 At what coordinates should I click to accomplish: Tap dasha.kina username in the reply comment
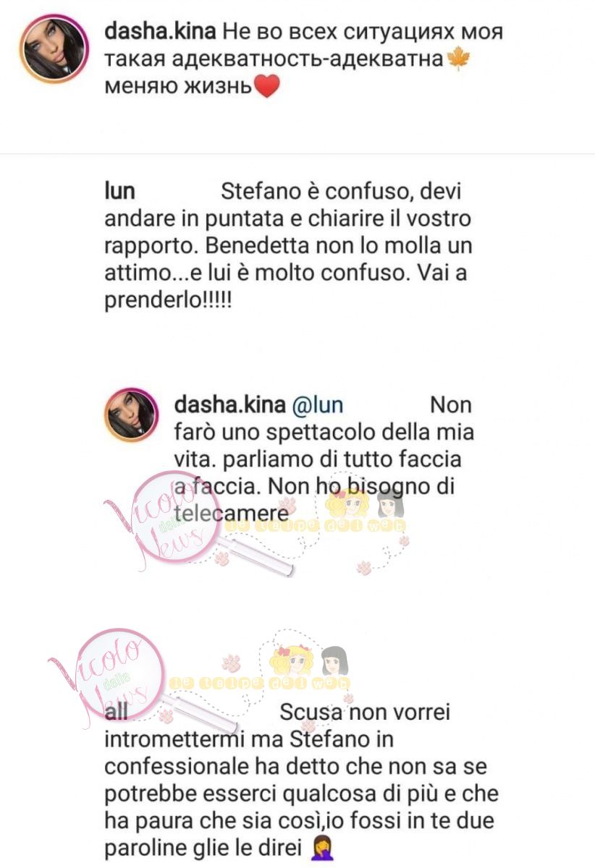(229, 404)
